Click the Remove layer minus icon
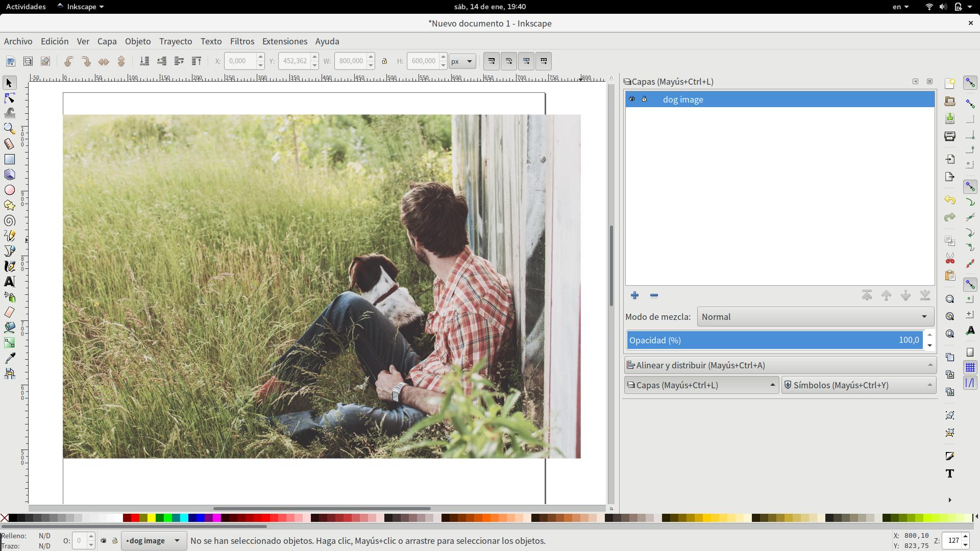Screen dimensions: 980x551 coord(654,295)
